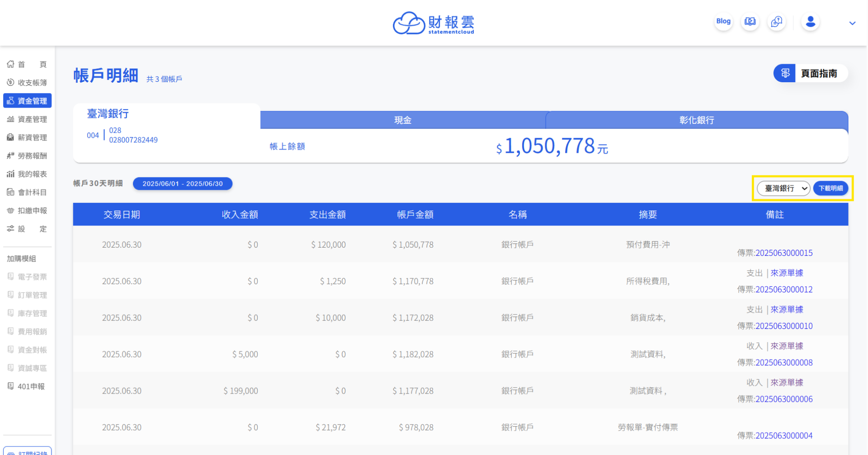Open 401申報 in sidebar
Viewport: 868px width, 455px height.
[27, 386]
